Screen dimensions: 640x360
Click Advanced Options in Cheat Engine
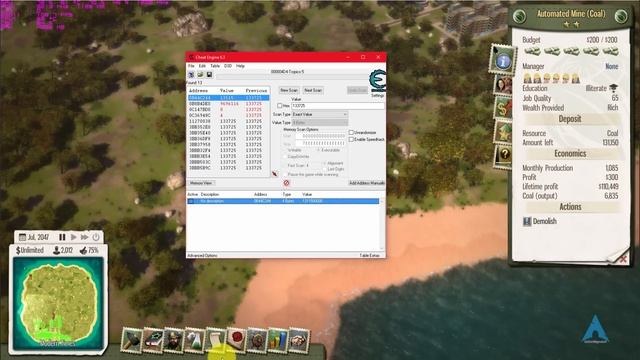pos(202,256)
